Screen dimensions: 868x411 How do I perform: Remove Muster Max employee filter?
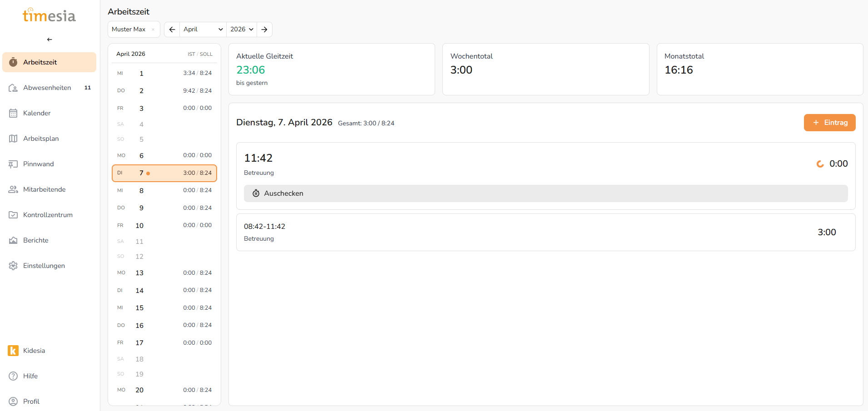coord(153,30)
